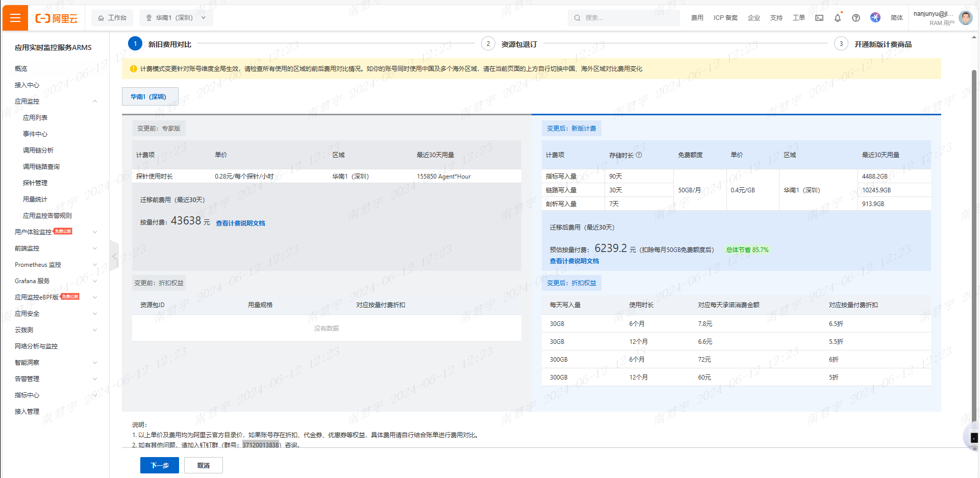Open 概览 in sidebar
This screenshot has width=980, height=478.
click(21, 69)
